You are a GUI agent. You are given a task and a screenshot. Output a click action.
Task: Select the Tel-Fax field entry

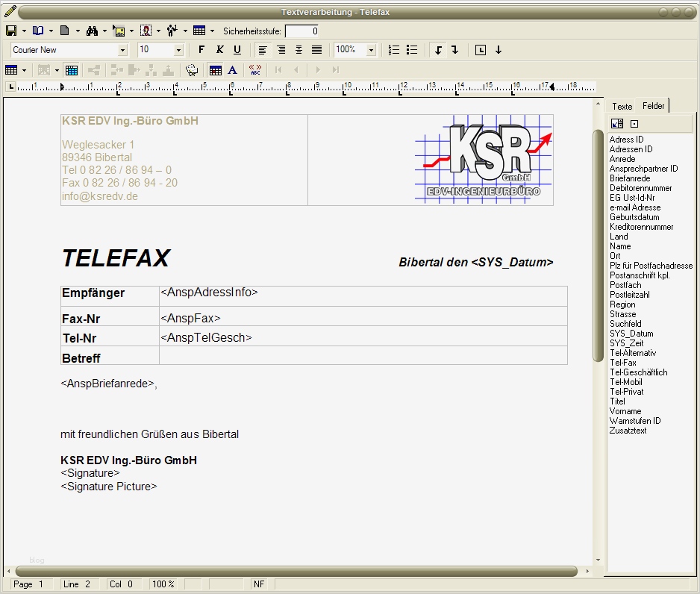[x=623, y=363]
